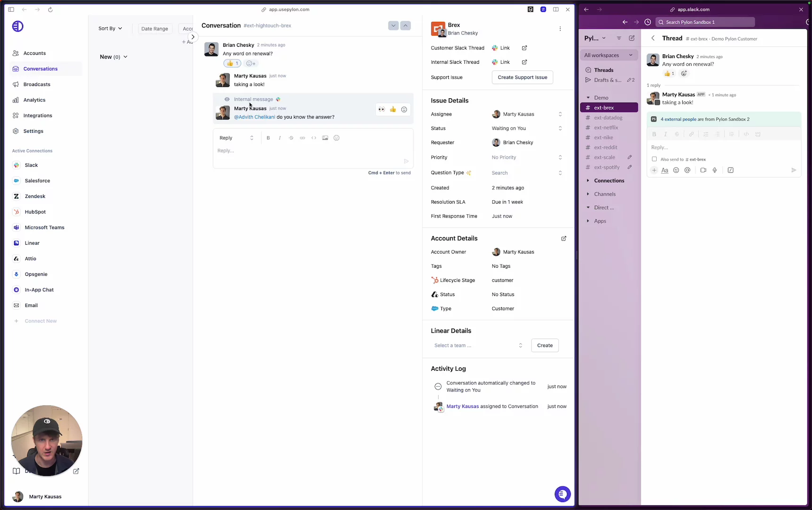
Task: Open the emoji picker in Pylon reply toolbar
Action: coord(337,138)
